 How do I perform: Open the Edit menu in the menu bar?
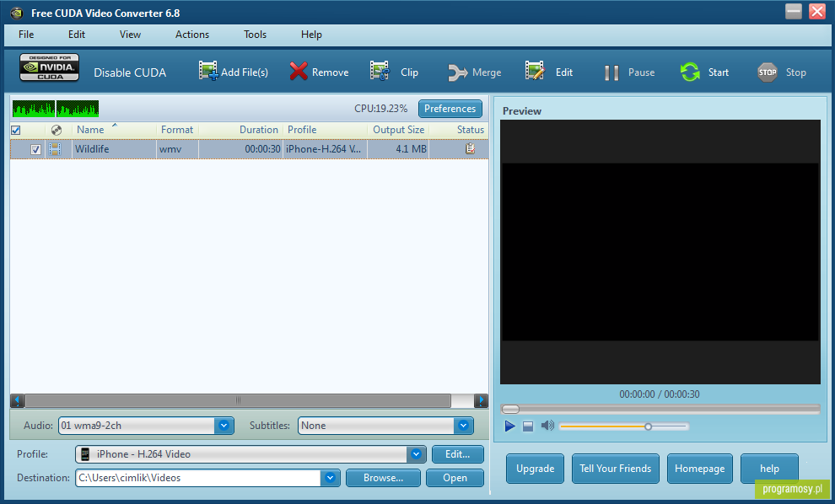tap(77, 35)
